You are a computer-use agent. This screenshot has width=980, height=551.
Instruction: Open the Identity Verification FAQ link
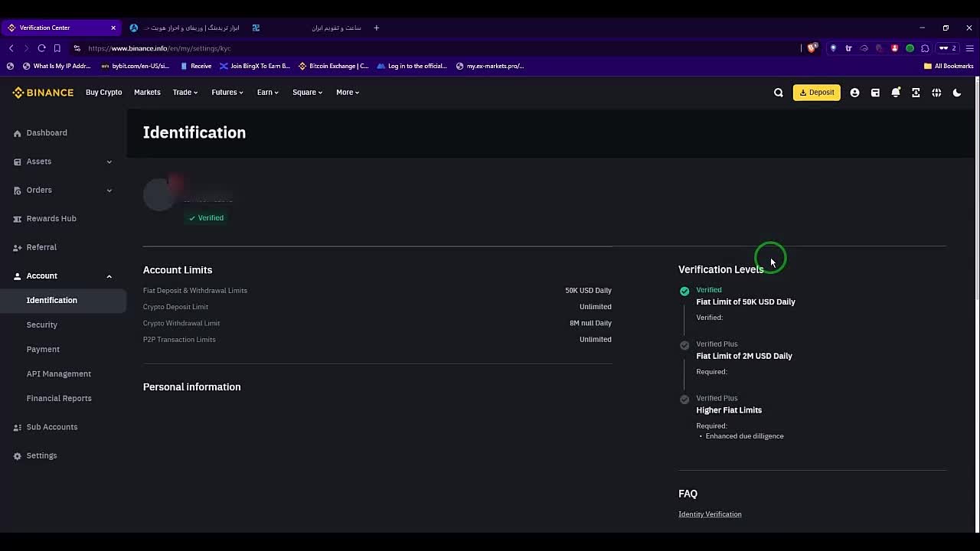click(710, 514)
